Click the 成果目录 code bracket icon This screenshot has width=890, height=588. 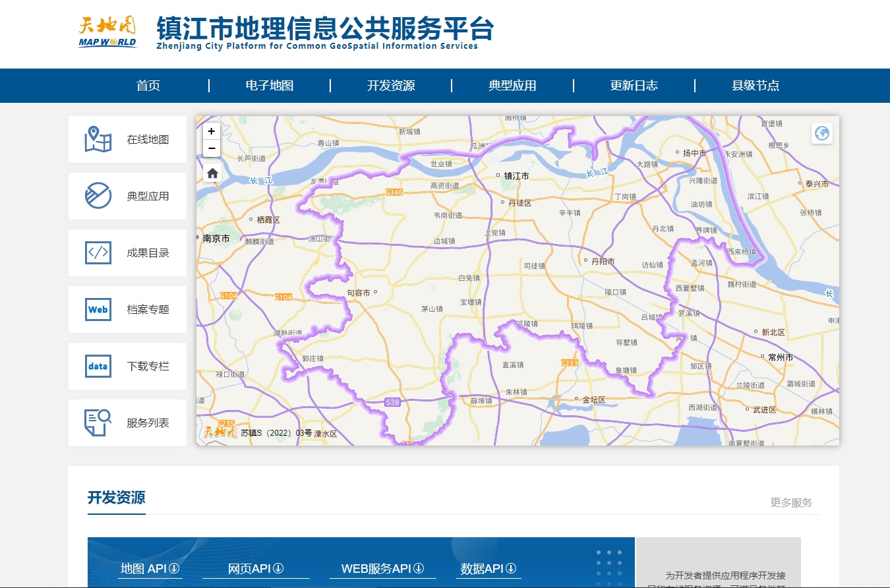pos(98,252)
